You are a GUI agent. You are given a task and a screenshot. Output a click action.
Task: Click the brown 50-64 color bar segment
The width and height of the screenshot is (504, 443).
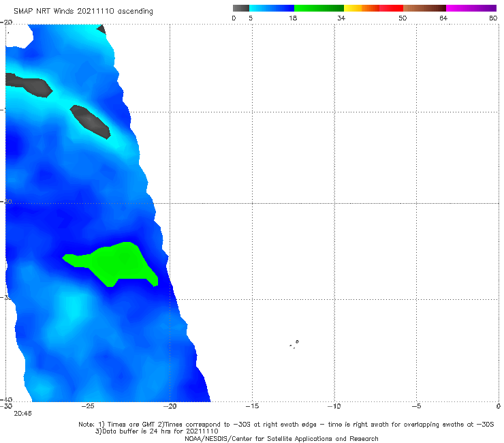(x=424, y=8)
